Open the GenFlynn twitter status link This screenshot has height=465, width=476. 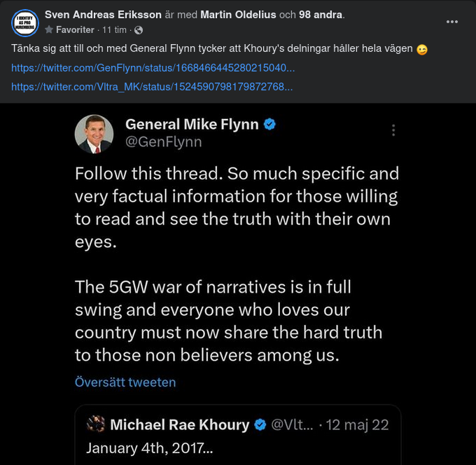click(x=153, y=68)
